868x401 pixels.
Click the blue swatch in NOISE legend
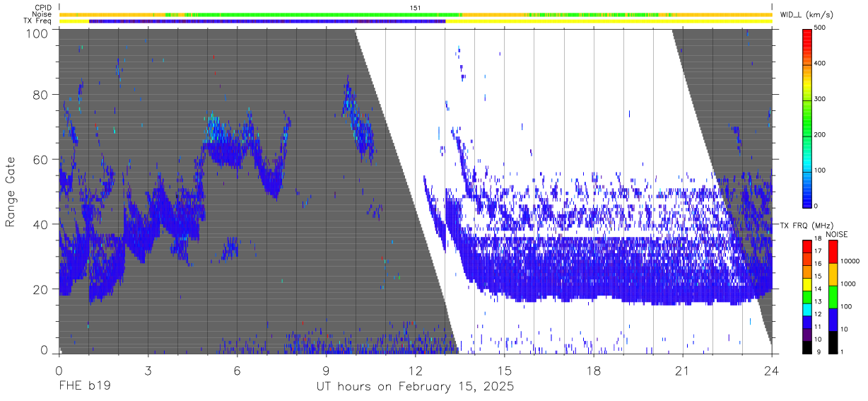833,319
